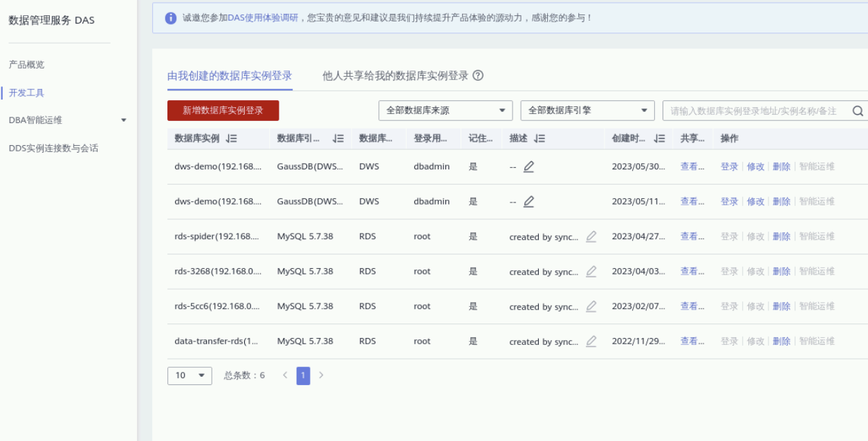Edit description pencil for rds-spider row
The width and height of the screenshot is (868, 441).
(591, 236)
